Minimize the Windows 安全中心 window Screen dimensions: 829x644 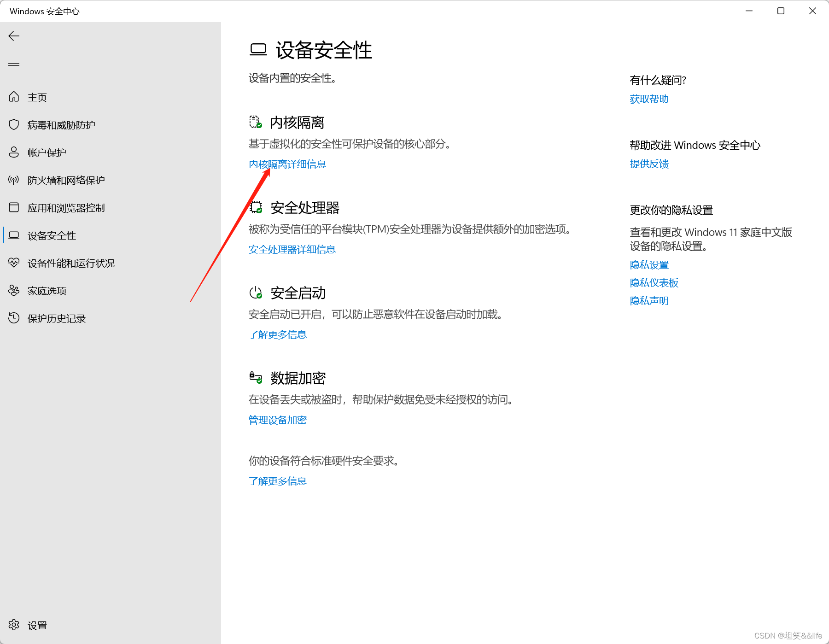point(749,11)
